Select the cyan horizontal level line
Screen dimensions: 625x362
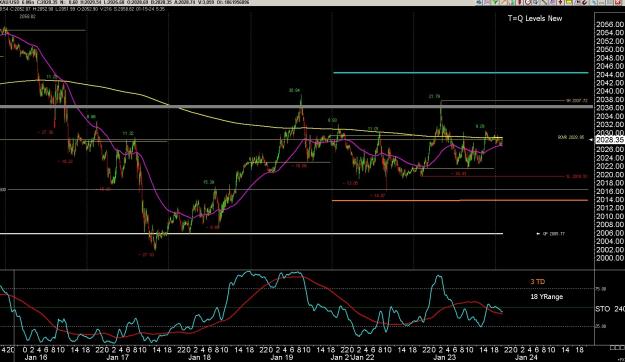click(460, 73)
